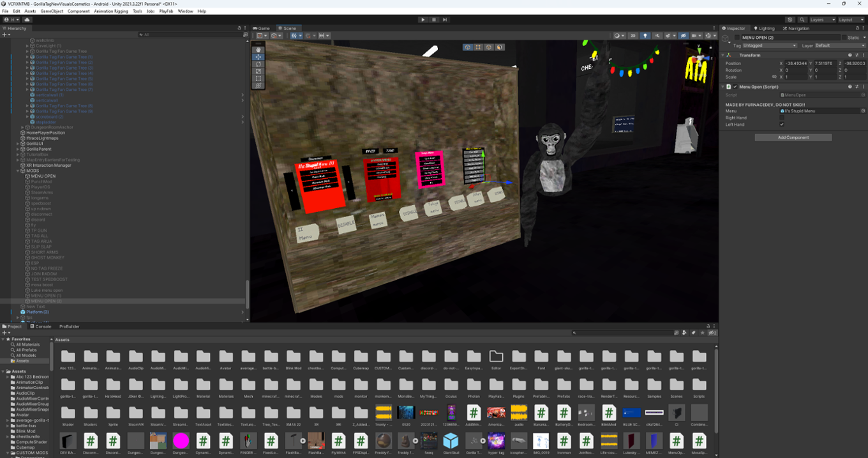Open the Layer Default dropdown
This screenshot has height=458, width=868.
(x=839, y=45)
